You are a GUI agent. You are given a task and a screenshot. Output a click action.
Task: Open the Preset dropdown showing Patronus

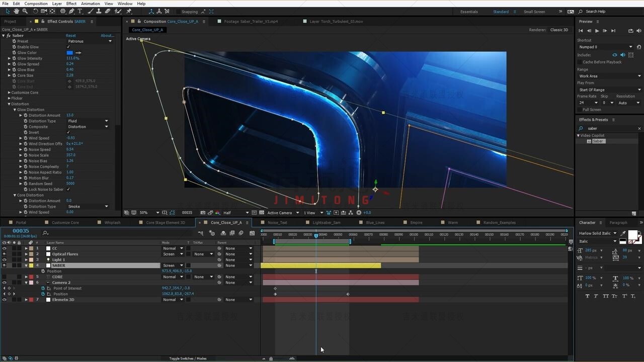[90, 41]
